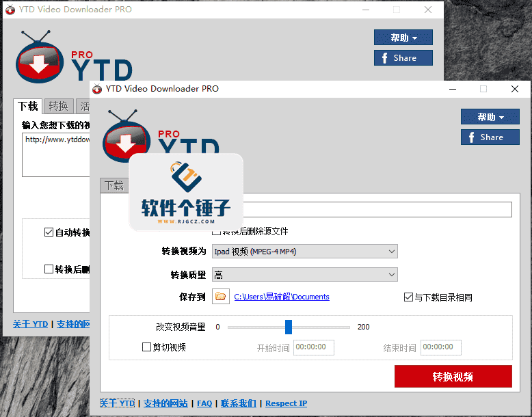Open the 帮助 dropdown in back window
Viewport: 532px width, 417px height.
[403, 38]
